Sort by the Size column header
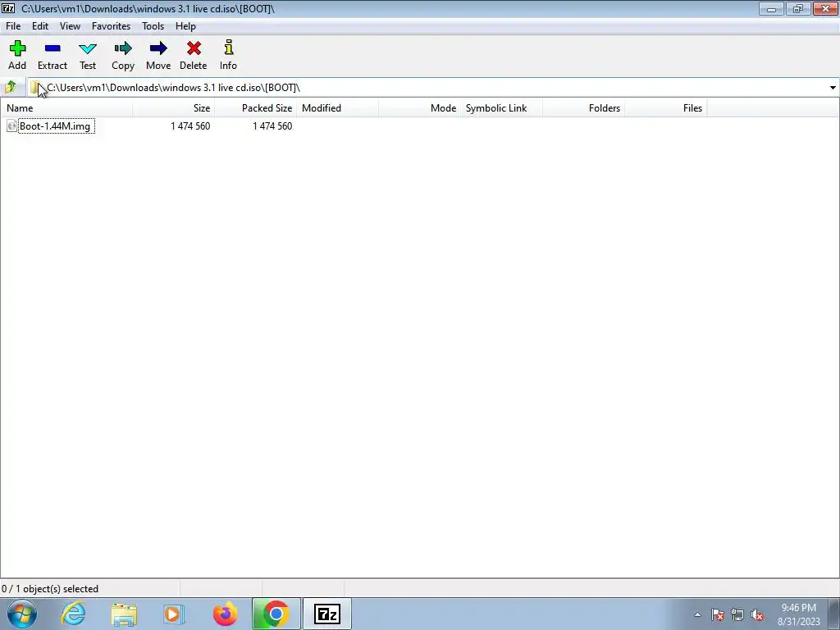 (174, 108)
